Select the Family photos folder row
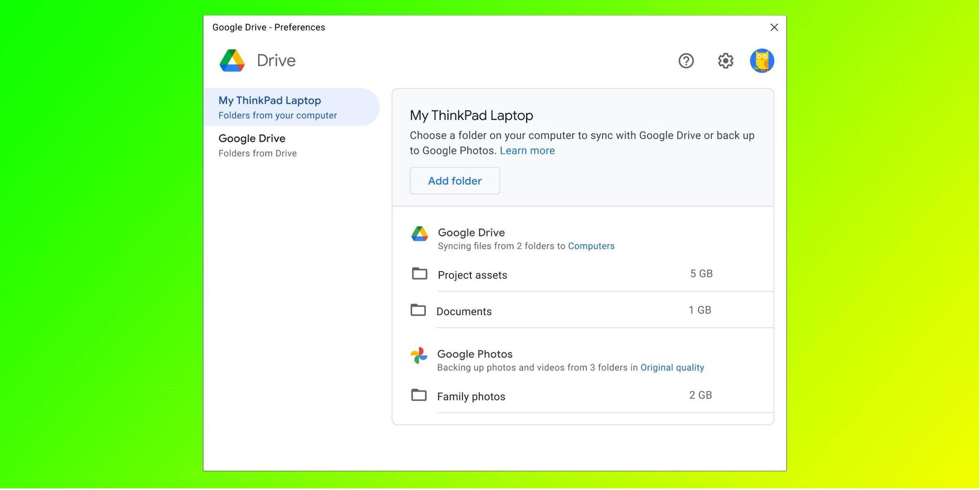Screen dimensions: 980x490 (471, 396)
